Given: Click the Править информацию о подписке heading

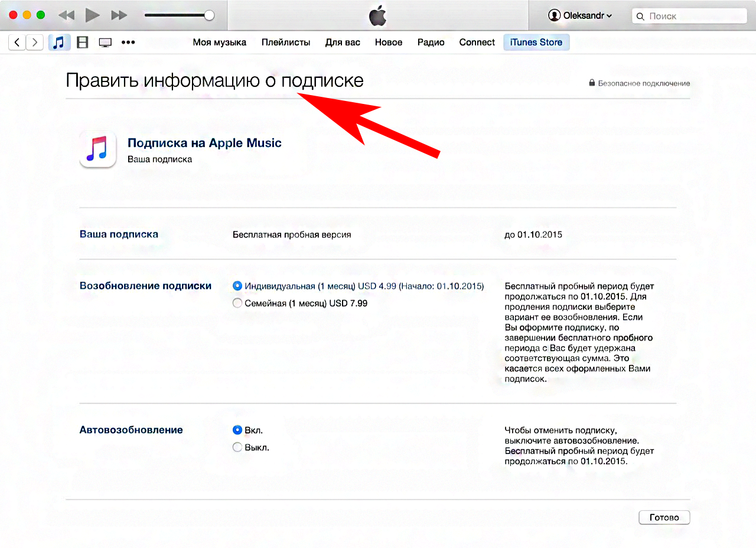Looking at the screenshot, I should [214, 80].
